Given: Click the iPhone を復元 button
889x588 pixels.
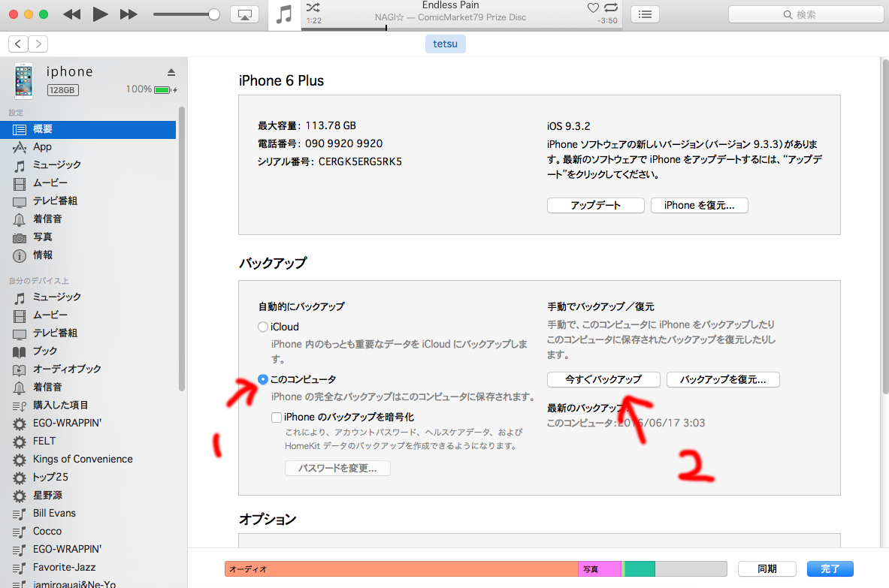Looking at the screenshot, I should tap(699, 205).
